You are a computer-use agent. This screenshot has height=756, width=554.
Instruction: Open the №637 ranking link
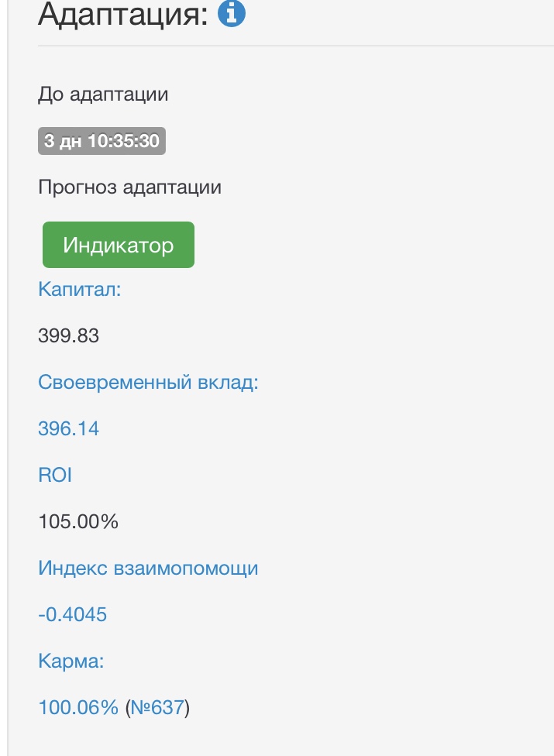pyautogui.click(x=158, y=707)
